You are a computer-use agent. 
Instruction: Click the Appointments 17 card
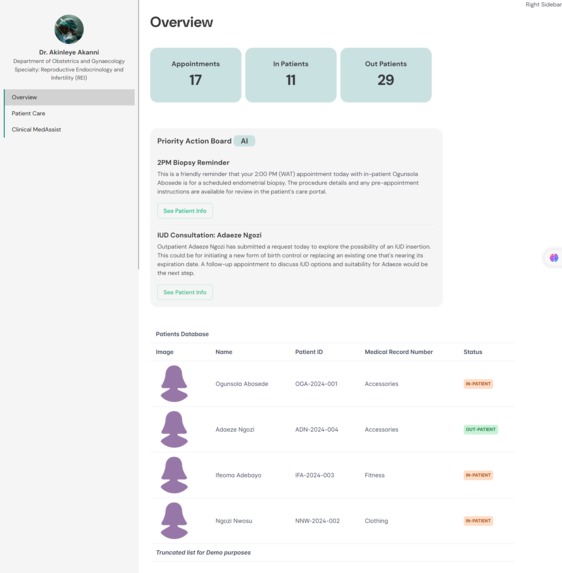(195, 75)
